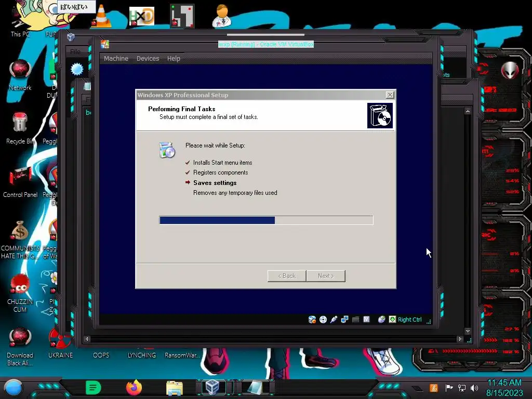The height and width of the screenshot is (399, 532).
Task: Click the blue gear Preferences icon in Manager
Action: coord(77,69)
